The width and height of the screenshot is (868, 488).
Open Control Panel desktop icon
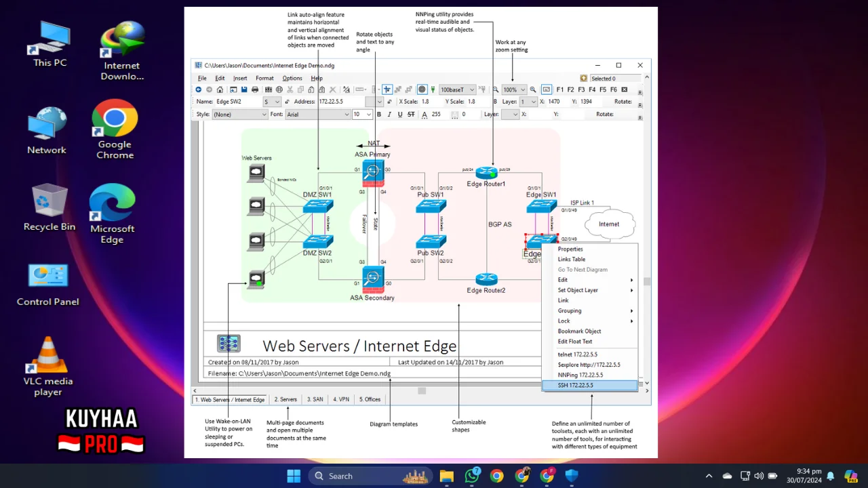(48, 285)
